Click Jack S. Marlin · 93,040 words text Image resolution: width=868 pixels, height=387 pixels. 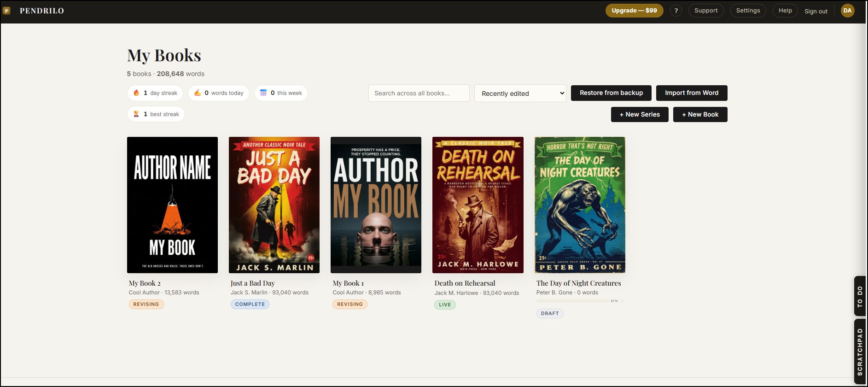coord(269,293)
